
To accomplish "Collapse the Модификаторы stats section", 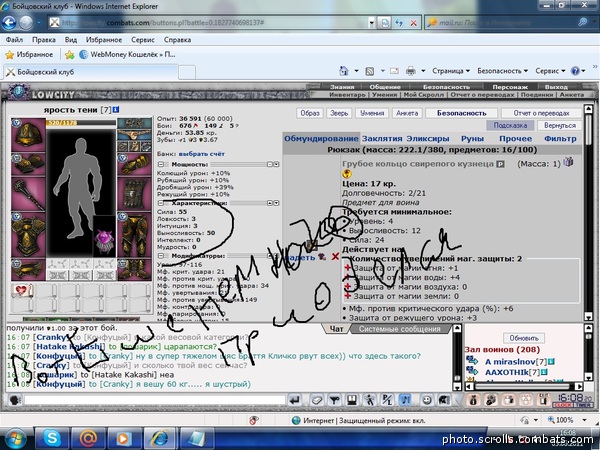I will tap(161, 256).
